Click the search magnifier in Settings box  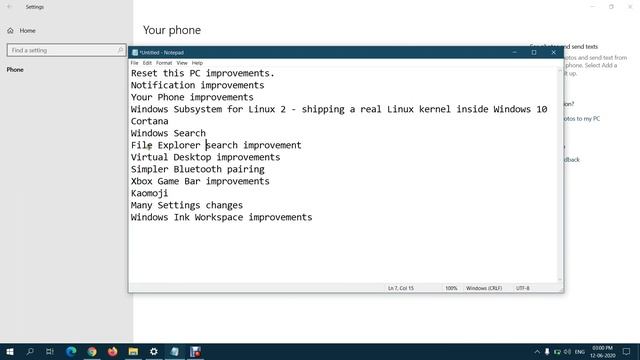click(x=120, y=50)
